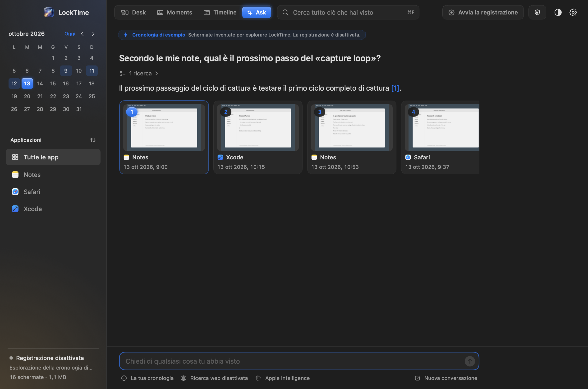Open the privacy shield lock icon

coord(537,12)
